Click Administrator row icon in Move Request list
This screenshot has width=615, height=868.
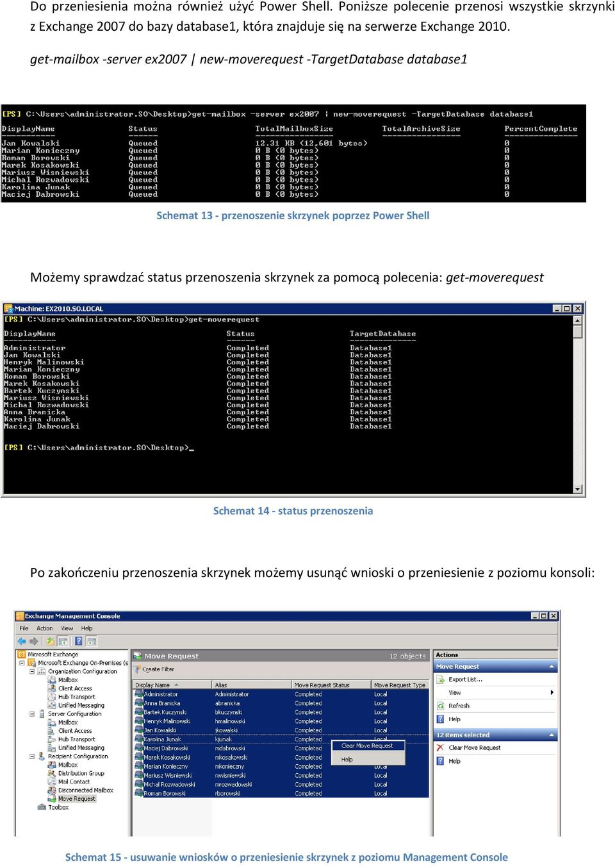pyautogui.click(x=138, y=694)
